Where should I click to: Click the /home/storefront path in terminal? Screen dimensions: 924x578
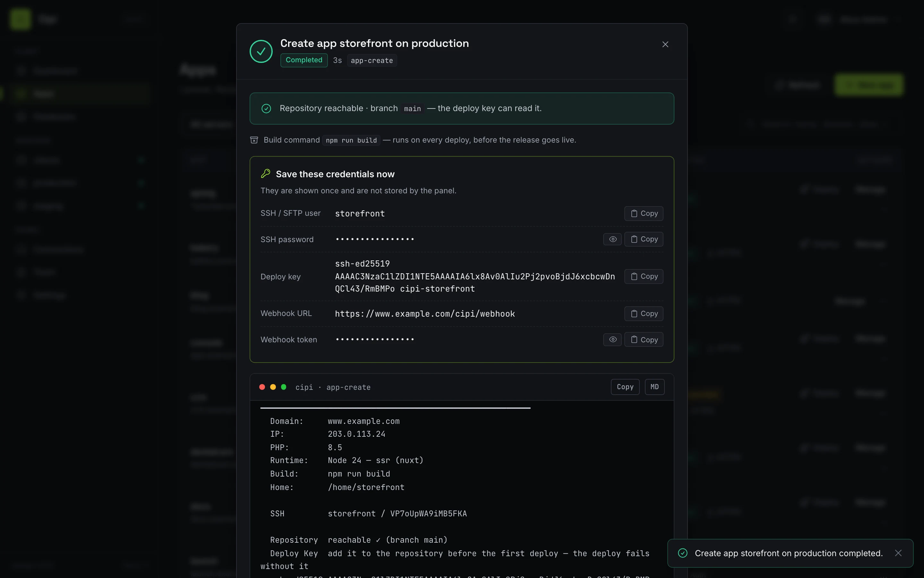point(366,487)
